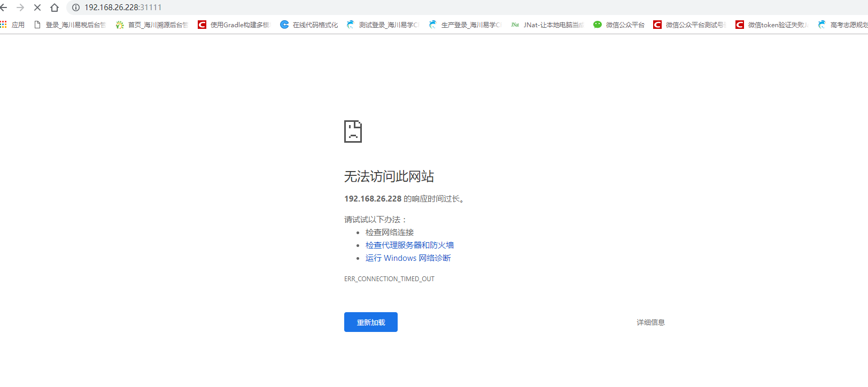This screenshot has width=868, height=387.
Task: Open the 应用 apps grid shortcut
Action: pyautogui.click(x=12, y=25)
